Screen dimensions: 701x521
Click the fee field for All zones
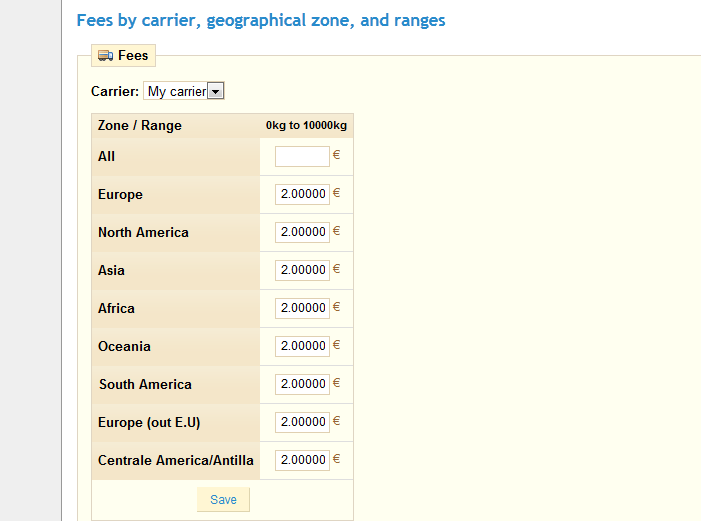click(x=302, y=156)
